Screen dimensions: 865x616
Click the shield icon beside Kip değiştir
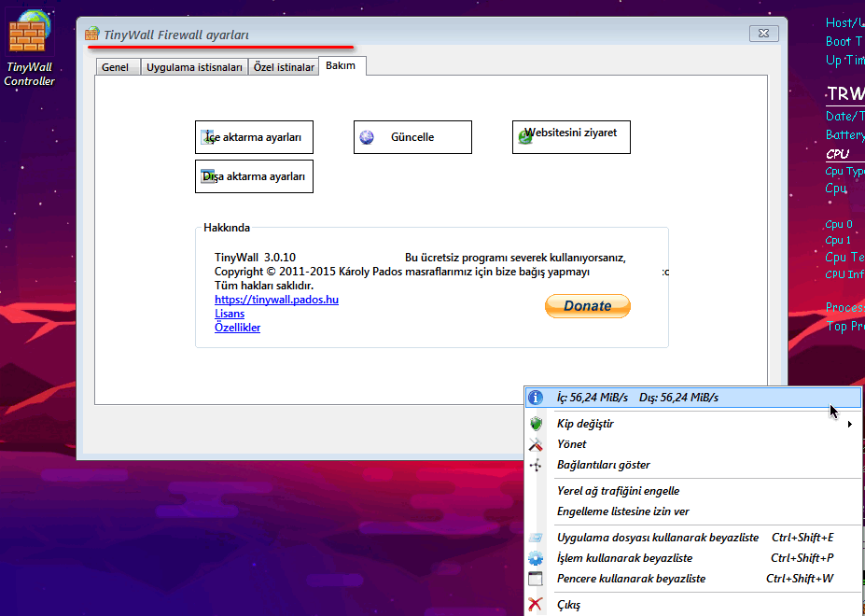tap(536, 424)
